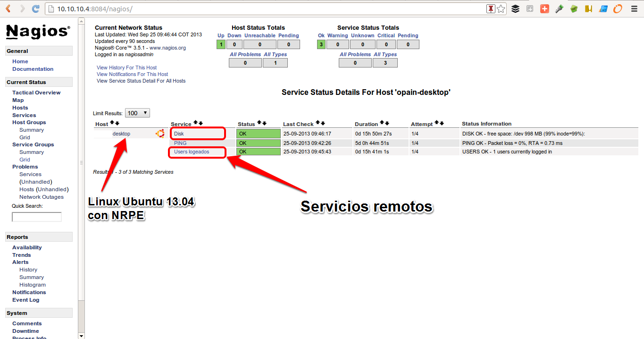Viewport: 644px width, 339px height.
Task: Open the Availability report from the sidebar
Action: click(27, 247)
